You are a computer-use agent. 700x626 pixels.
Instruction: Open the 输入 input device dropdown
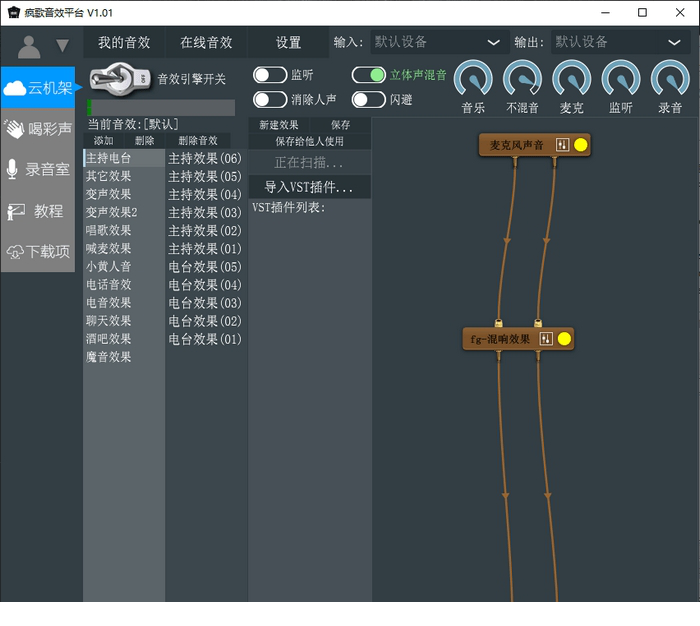440,42
